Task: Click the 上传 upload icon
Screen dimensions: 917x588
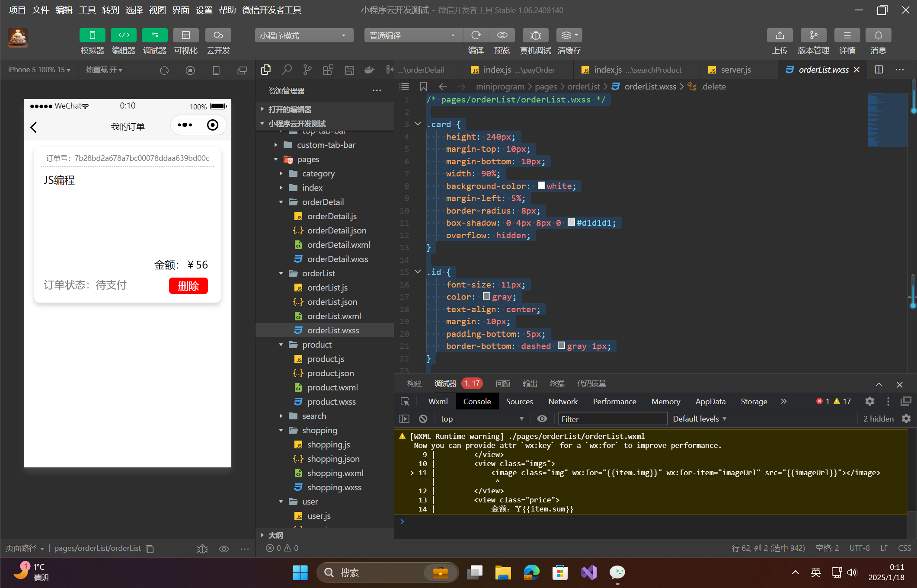Action: (x=780, y=35)
